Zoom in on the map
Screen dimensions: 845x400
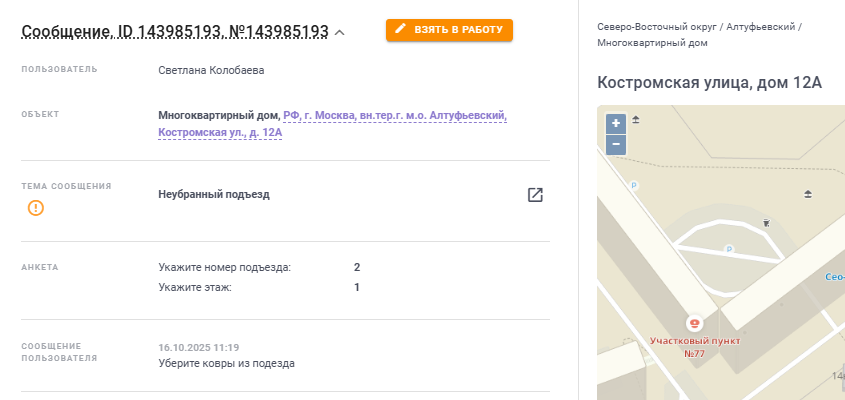(616, 123)
